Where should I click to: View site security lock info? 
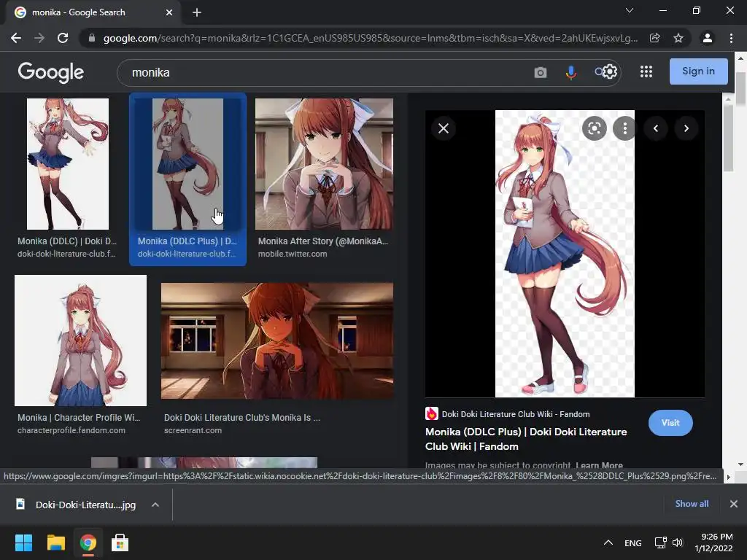[92, 38]
